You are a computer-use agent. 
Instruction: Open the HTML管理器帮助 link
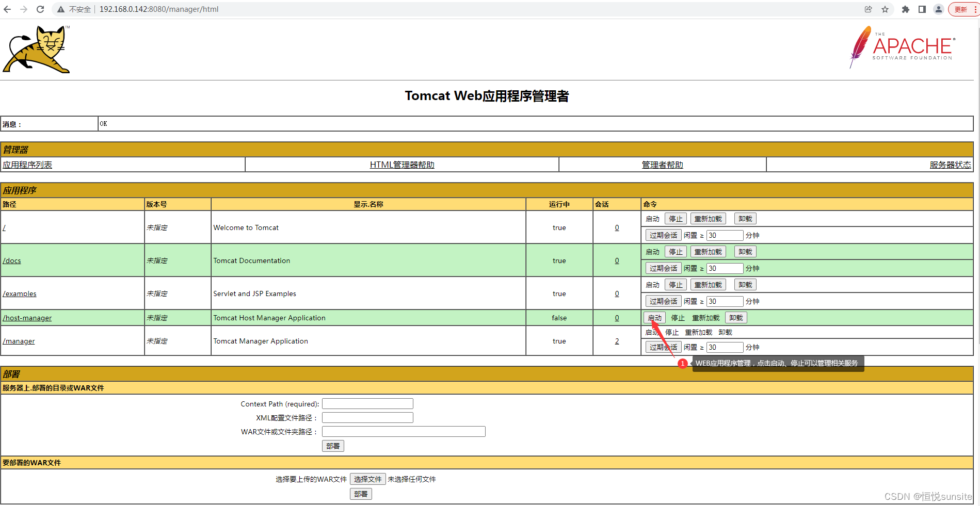coord(402,165)
